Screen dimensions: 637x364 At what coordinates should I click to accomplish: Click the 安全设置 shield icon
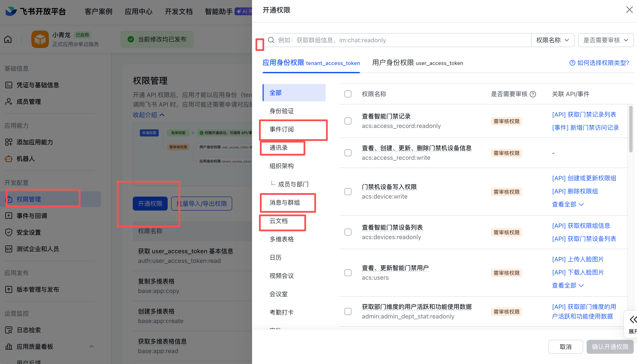point(9,232)
